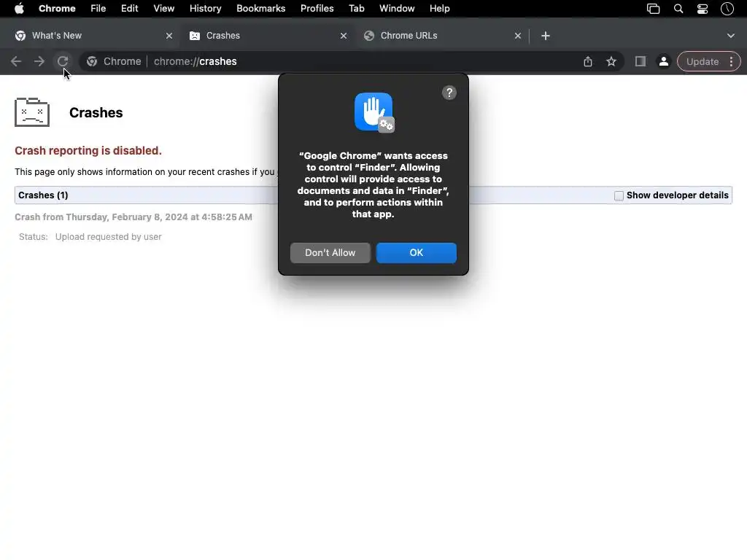Click OK to allow Finder control

417,253
